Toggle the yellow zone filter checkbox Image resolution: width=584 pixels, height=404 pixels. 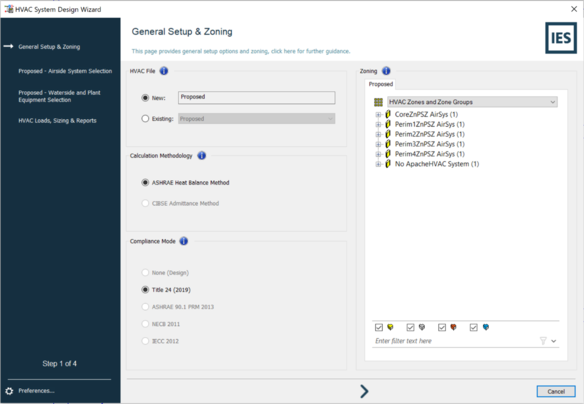[379, 327]
